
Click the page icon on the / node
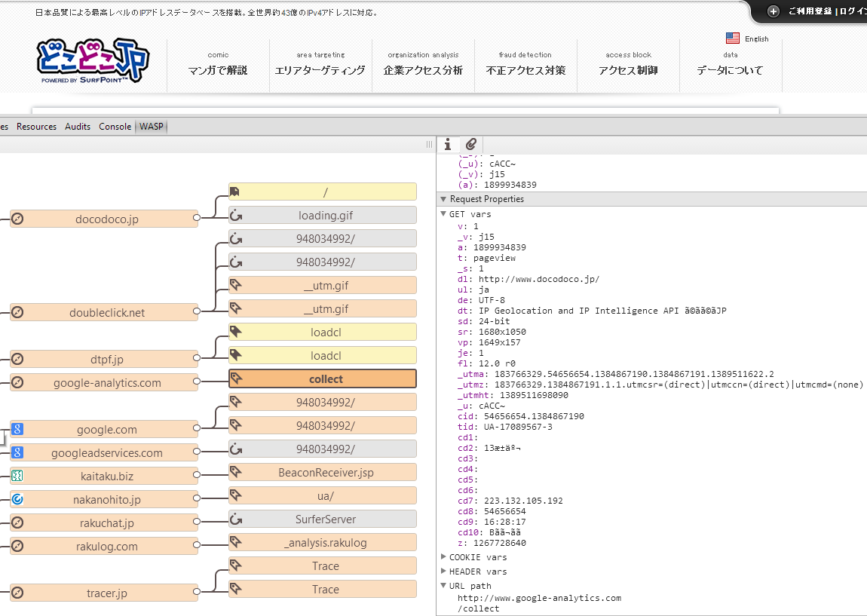235,192
